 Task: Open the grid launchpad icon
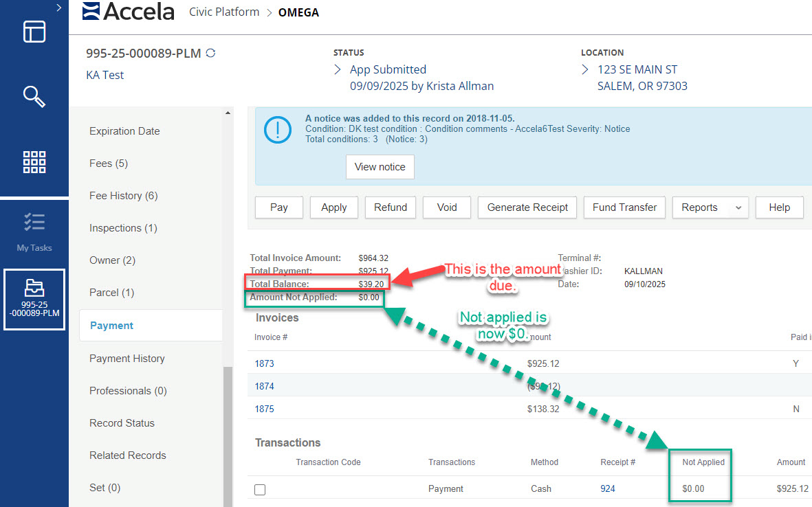tap(34, 162)
